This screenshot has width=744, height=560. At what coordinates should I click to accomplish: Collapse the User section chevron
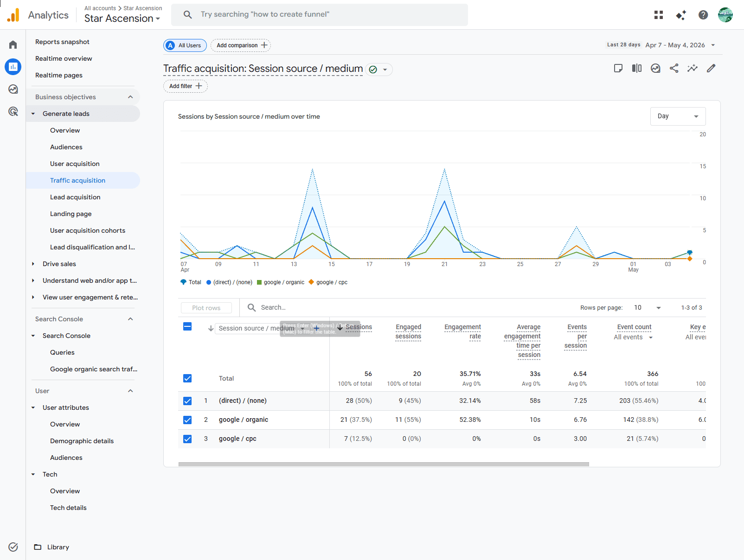click(x=130, y=391)
